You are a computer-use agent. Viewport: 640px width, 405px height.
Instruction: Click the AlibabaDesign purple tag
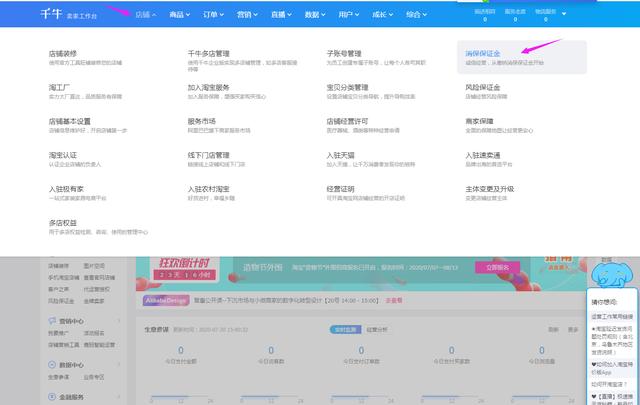pos(166,300)
